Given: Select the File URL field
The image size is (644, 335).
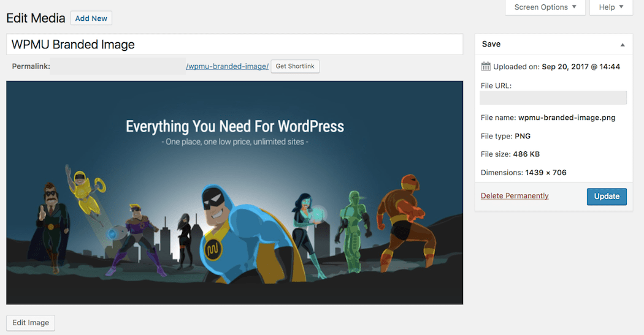Looking at the screenshot, I should click(553, 97).
